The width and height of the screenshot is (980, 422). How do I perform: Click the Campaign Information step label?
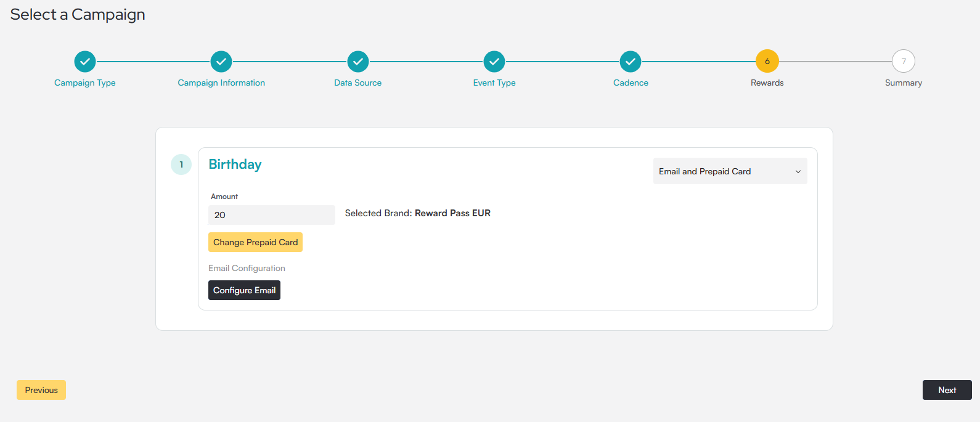coord(221,83)
